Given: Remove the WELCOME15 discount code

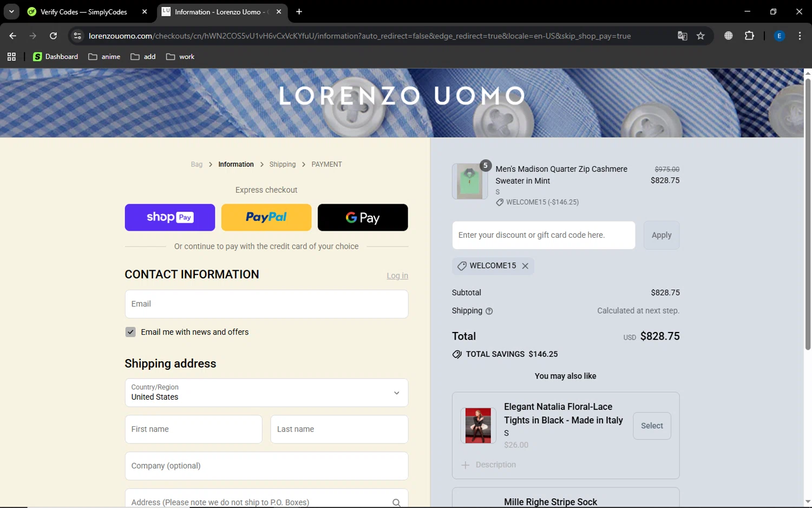Looking at the screenshot, I should coord(525,266).
